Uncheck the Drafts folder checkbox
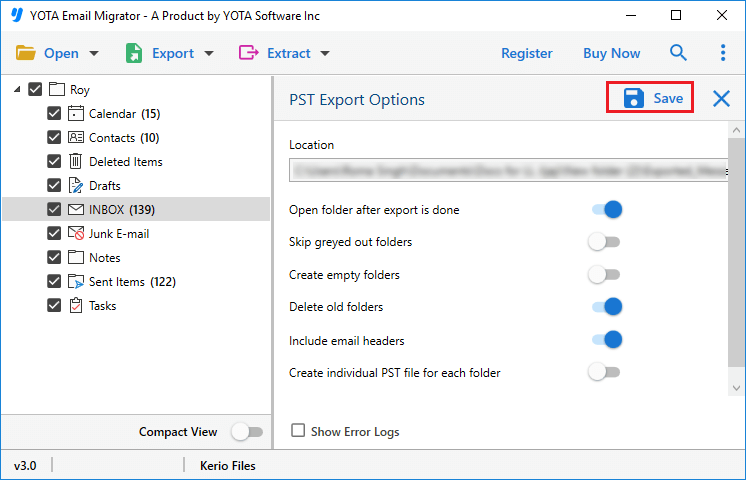Viewport: 746px width, 480px height. pyautogui.click(x=54, y=186)
